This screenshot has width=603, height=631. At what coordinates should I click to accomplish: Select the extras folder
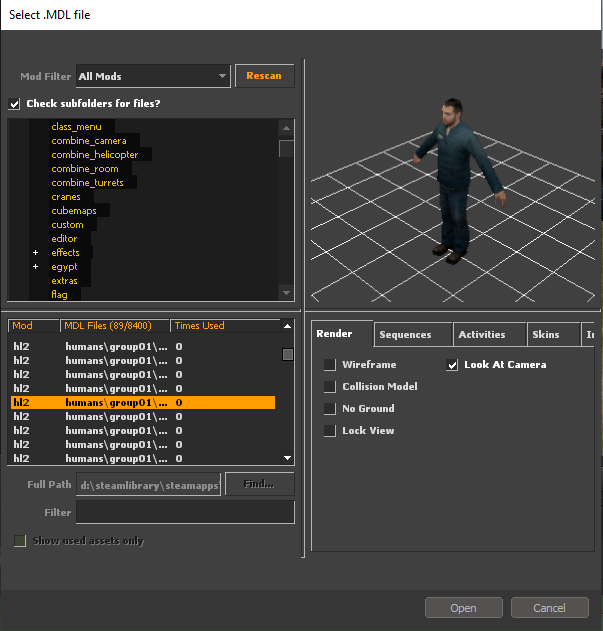[x=64, y=281]
